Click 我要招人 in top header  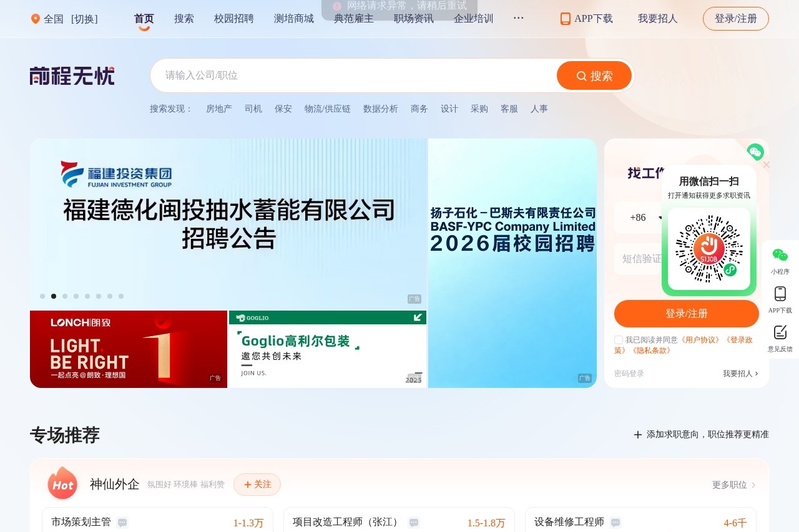tap(658, 19)
